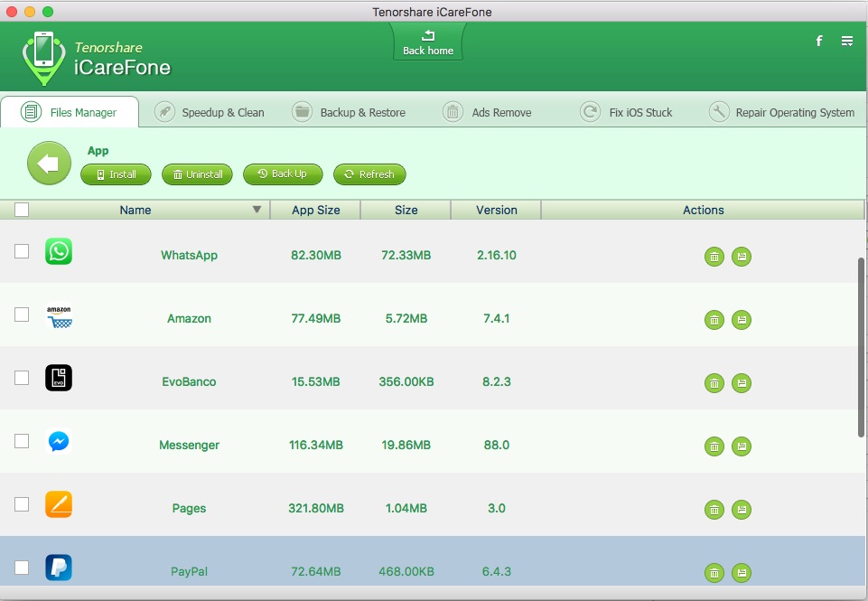The height and width of the screenshot is (601, 868).
Task: Sort by the Version column header
Action: point(497,210)
